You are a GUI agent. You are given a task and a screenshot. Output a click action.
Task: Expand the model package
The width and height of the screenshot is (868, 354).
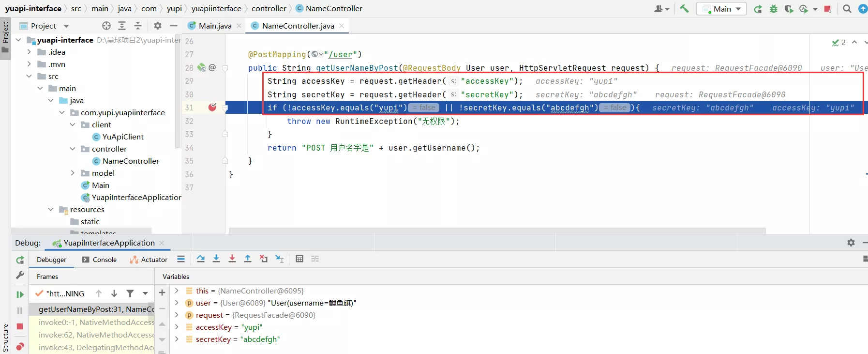click(73, 173)
